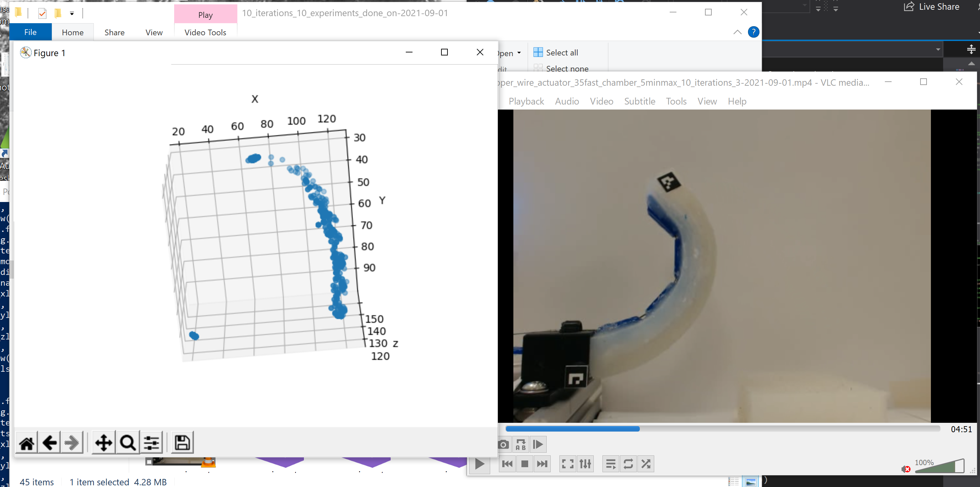The image size is (980, 487).
Task: Go back to previous view in Figure 1
Action: (x=49, y=443)
